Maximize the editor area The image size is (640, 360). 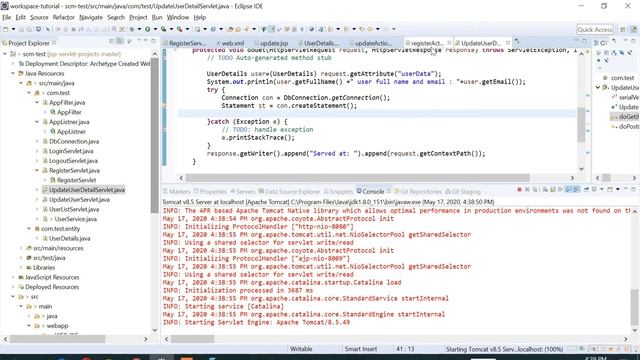(x=584, y=41)
